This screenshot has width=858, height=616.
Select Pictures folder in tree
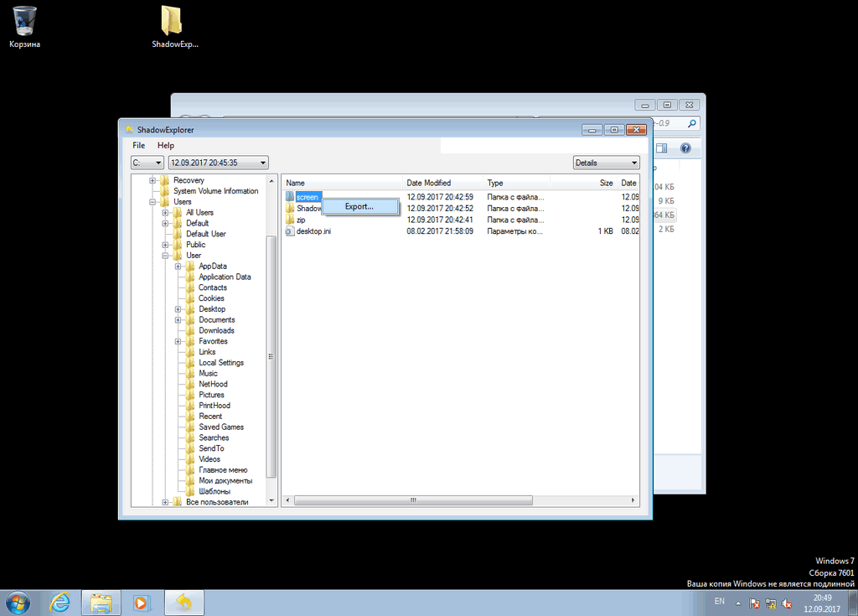211,395
